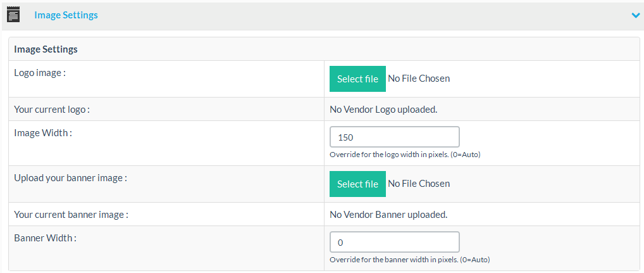
Task: Click the 'Your current logo :' label
Action: point(52,109)
